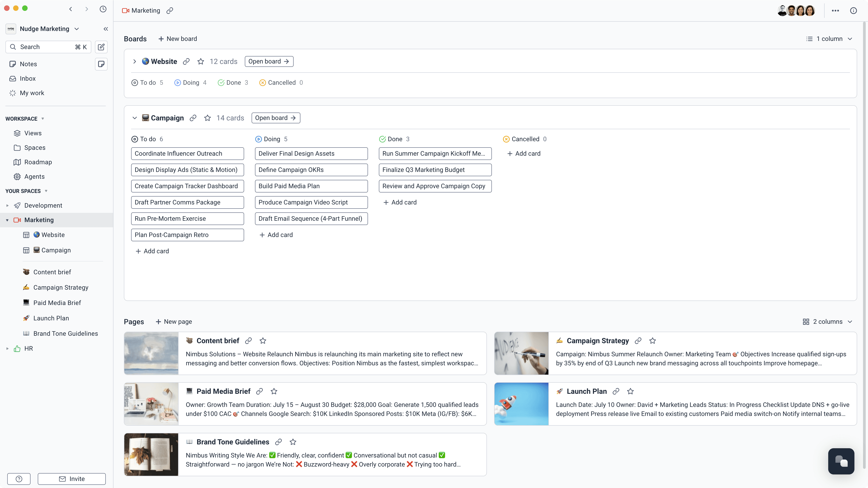Create a New page

pos(174,322)
